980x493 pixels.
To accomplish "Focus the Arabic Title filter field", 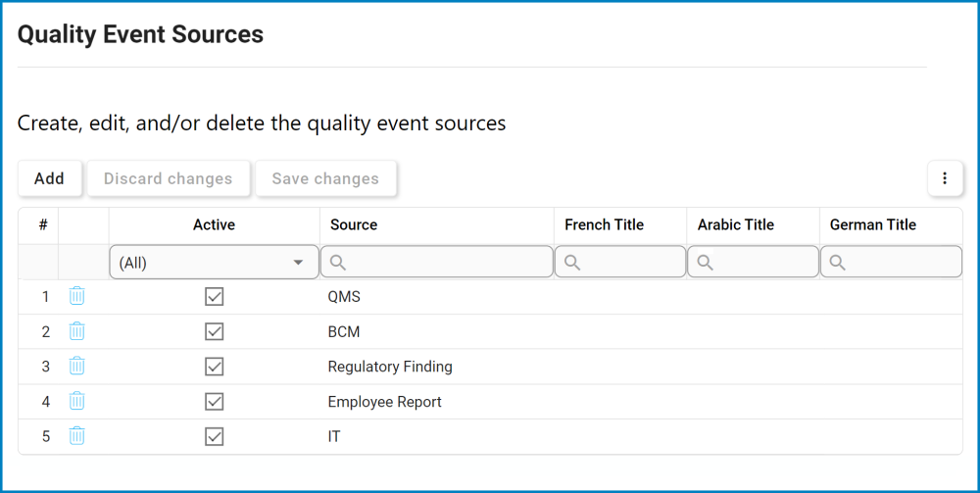I will 761,263.
